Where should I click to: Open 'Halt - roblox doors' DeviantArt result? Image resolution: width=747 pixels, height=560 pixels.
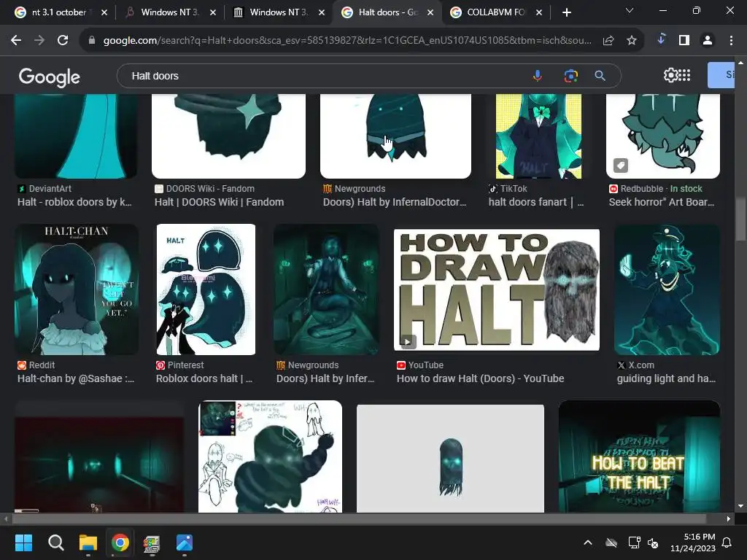point(74,202)
